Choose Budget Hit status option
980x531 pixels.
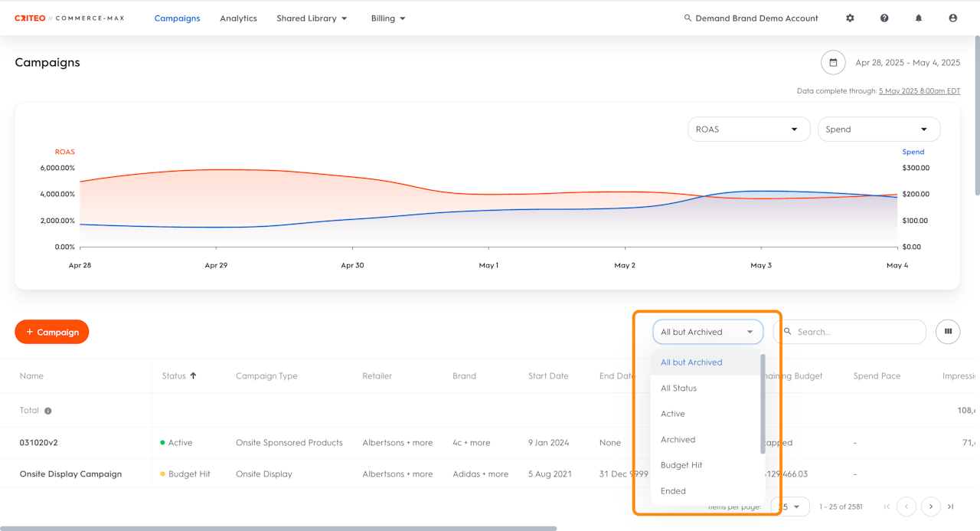pos(681,465)
